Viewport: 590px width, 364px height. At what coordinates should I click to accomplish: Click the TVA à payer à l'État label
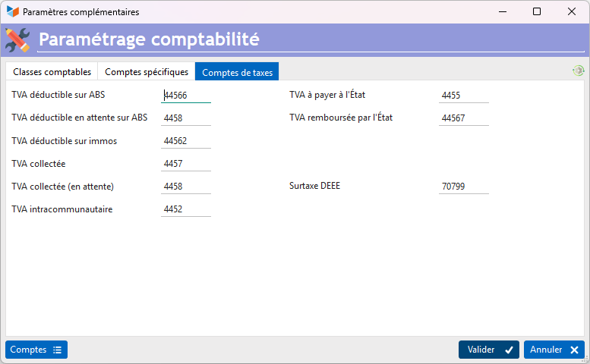coord(327,95)
